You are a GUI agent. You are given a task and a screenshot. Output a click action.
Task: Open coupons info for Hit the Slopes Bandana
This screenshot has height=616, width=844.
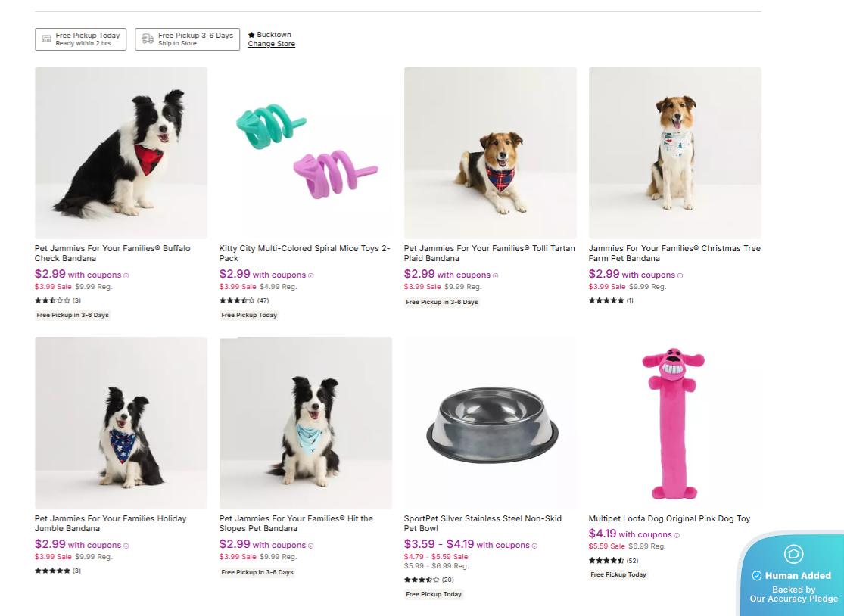(310, 545)
